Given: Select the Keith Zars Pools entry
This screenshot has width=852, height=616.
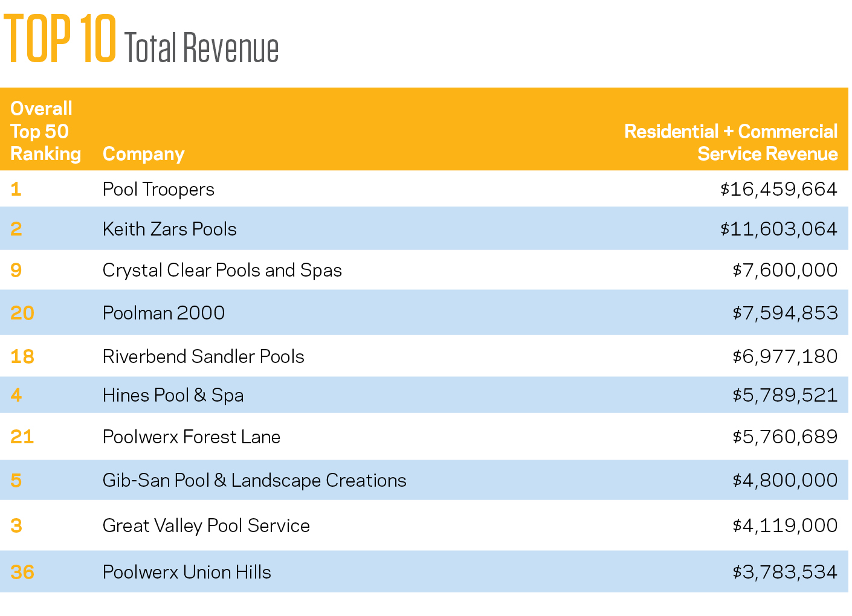Looking at the screenshot, I should pos(169,229).
